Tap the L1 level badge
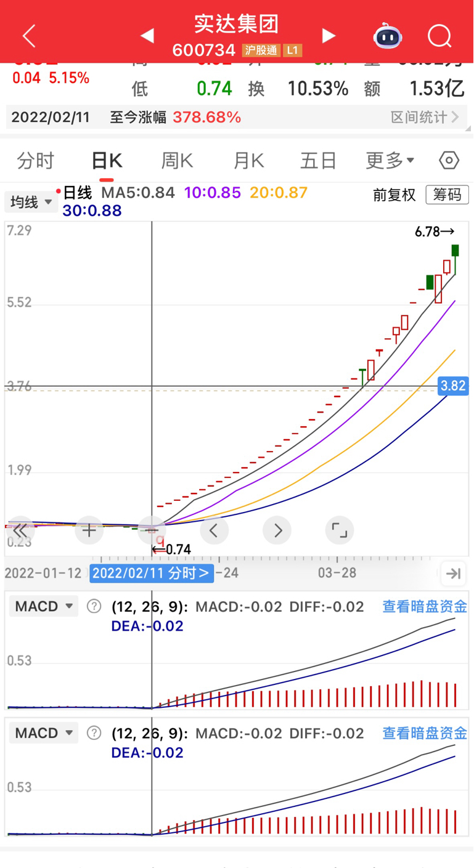 (x=292, y=51)
